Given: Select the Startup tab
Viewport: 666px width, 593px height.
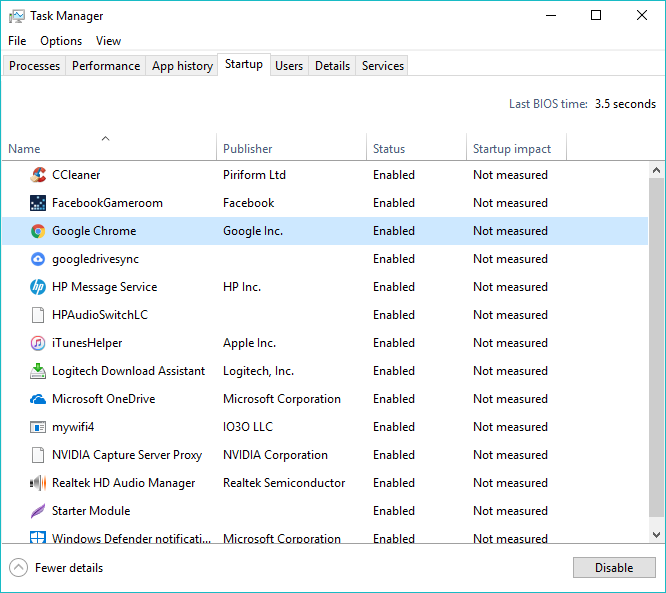Looking at the screenshot, I should point(244,65).
